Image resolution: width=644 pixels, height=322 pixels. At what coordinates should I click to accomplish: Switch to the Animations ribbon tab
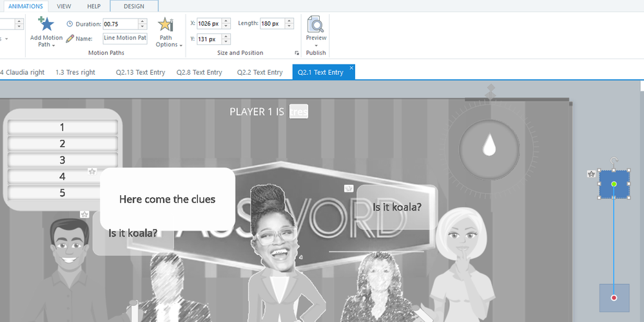coord(26,6)
